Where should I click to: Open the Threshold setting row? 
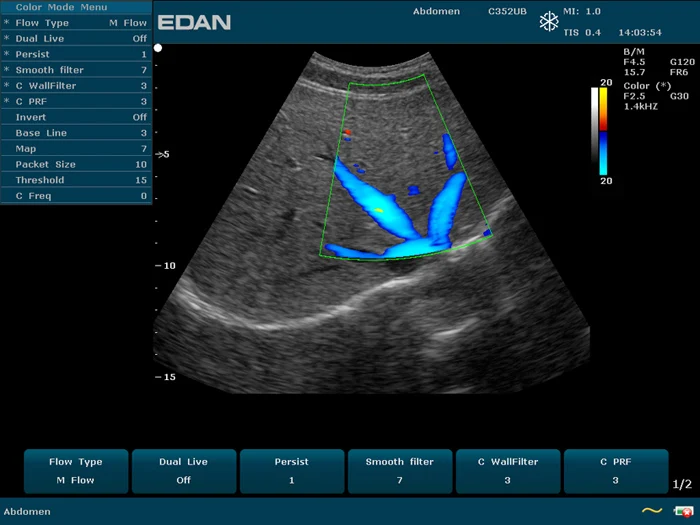point(76,180)
